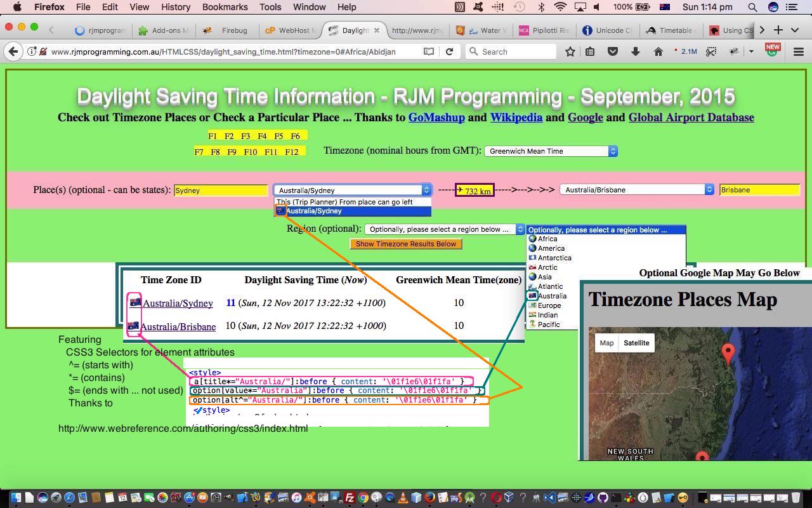This screenshot has width=812, height=508.
Task: Switch to the WebHost tab
Action: click(x=289, y=30)
